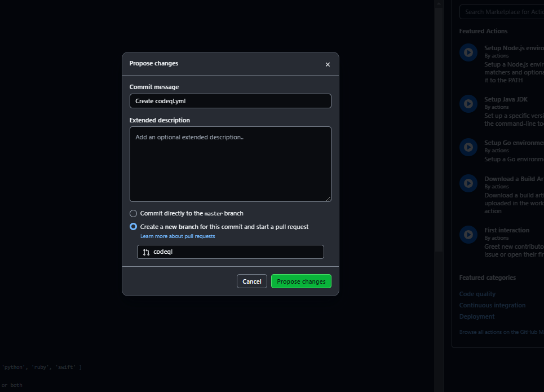This screenshot has height=392, width=544.
Task: Focus the Search Marketplace for Actions box
Action: 502,12
